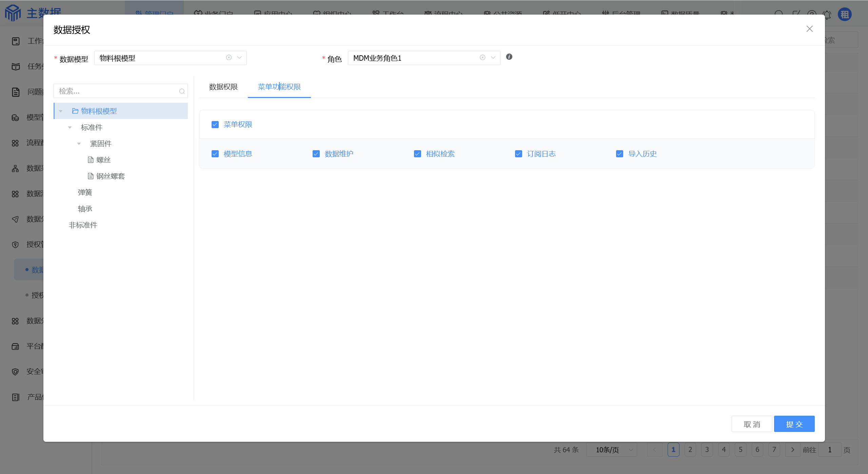Click the 取消 cancel button
The width and height of the screenshot is (868, 474).
point(752,424)
